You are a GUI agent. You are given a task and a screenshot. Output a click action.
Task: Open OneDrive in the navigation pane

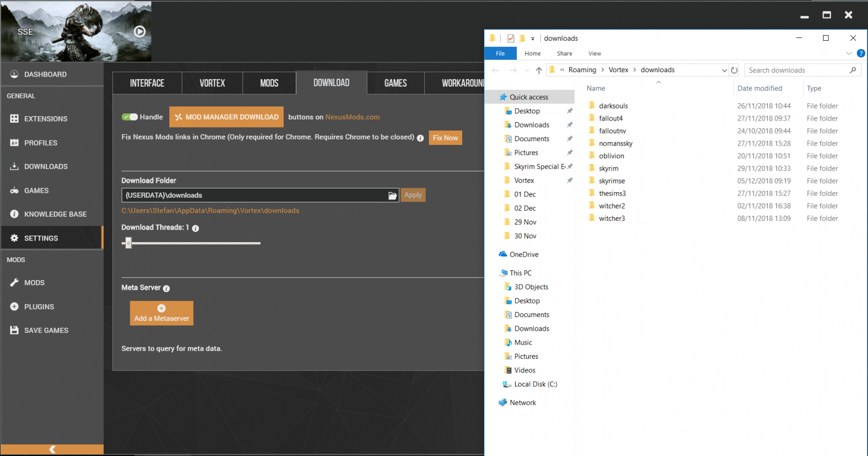pyautogui.click(x=524, y=255)
